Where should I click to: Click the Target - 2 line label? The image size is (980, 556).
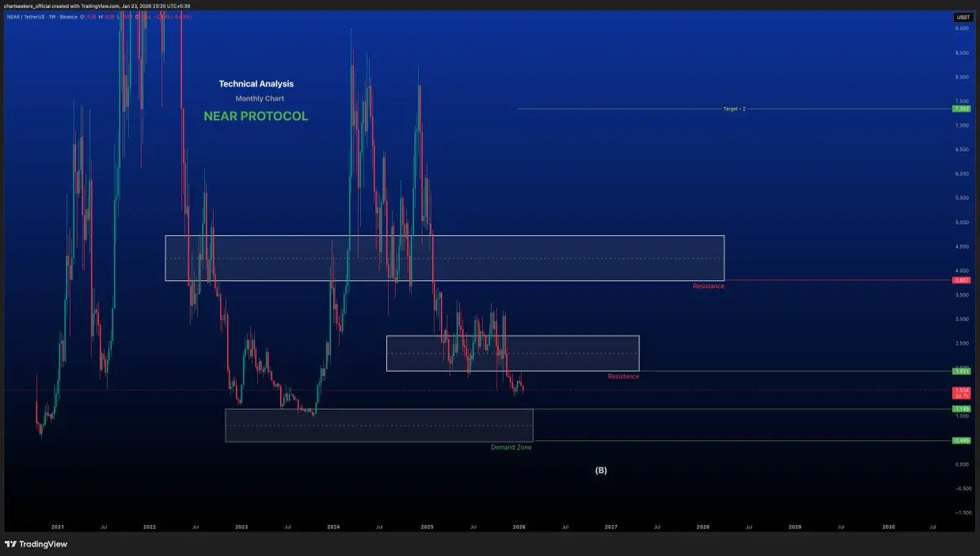point(734,109)
